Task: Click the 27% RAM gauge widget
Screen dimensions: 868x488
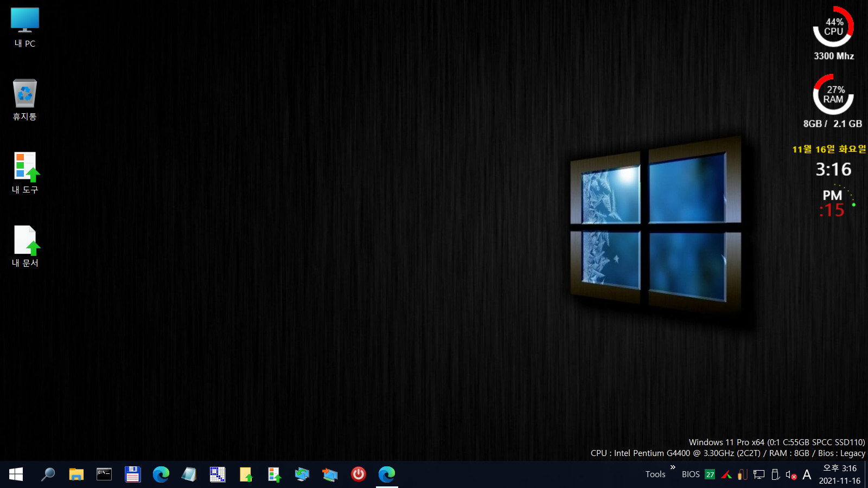Action: click(833, 94)
